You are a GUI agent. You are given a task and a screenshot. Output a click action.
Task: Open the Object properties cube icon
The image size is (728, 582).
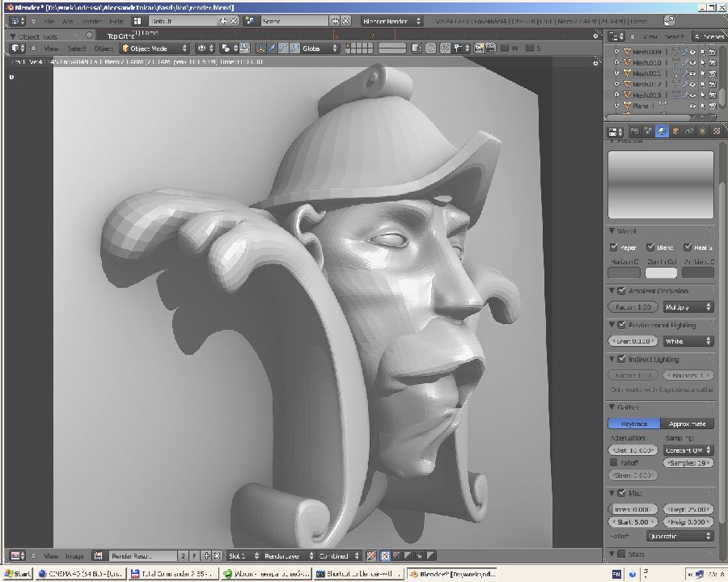coord(675,131)
